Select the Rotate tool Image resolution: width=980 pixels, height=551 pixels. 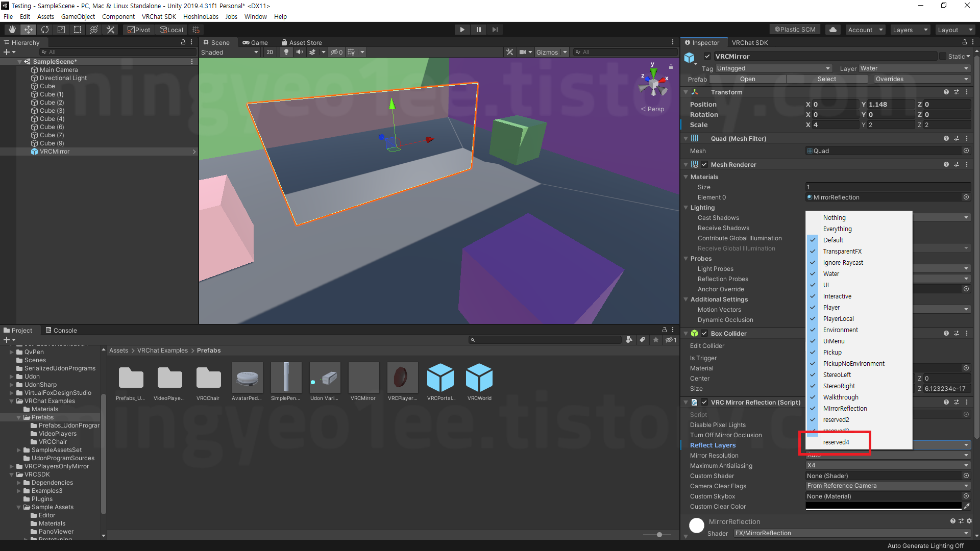[45, 30]
